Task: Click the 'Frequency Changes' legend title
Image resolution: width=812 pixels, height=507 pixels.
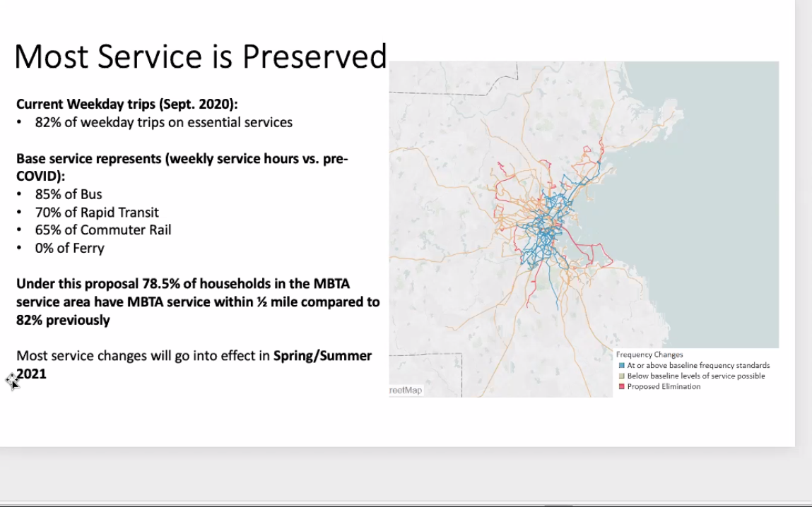Action: pyautogui.click(x=649, y=354)
